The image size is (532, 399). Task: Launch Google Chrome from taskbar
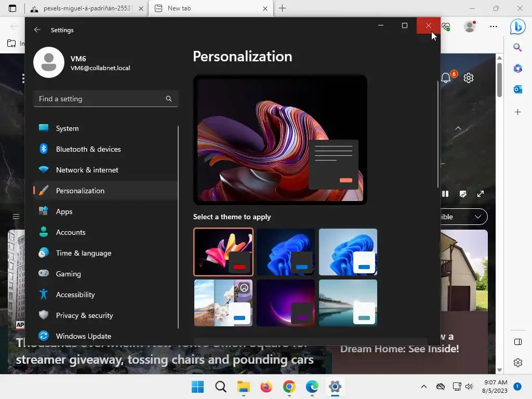tap(289, 387)
